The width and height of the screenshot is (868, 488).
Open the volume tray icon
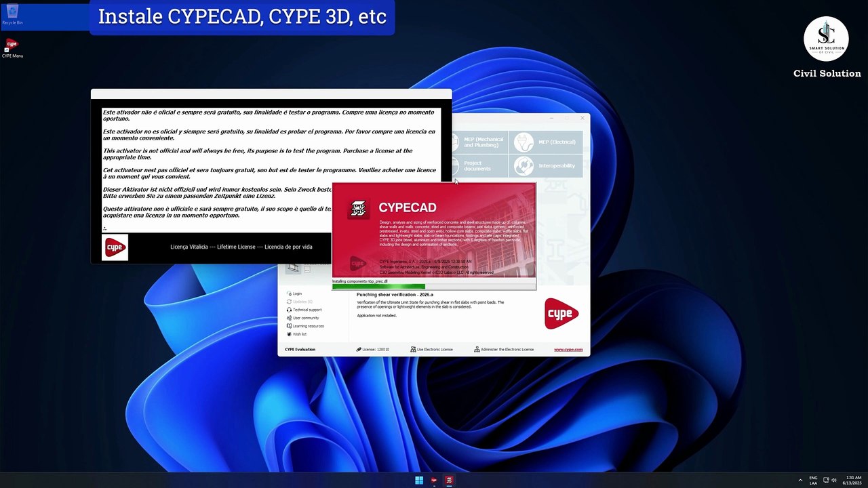coord(834,481)
